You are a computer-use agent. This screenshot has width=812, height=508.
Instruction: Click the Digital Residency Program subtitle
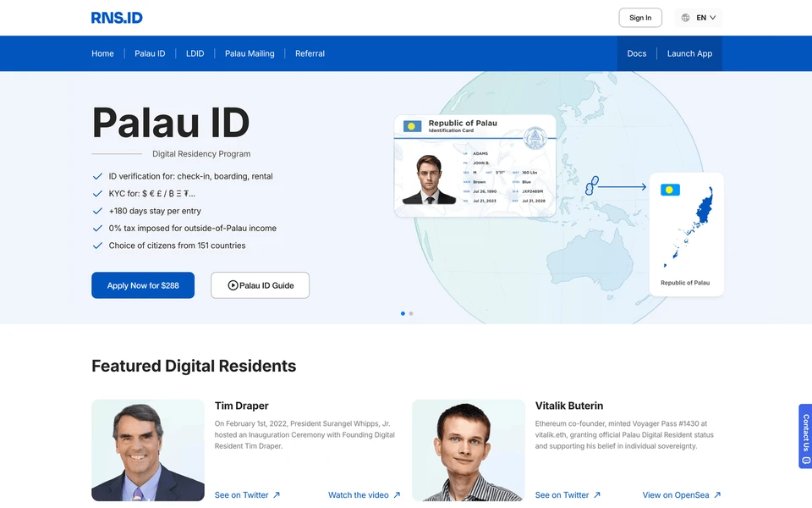201,154
